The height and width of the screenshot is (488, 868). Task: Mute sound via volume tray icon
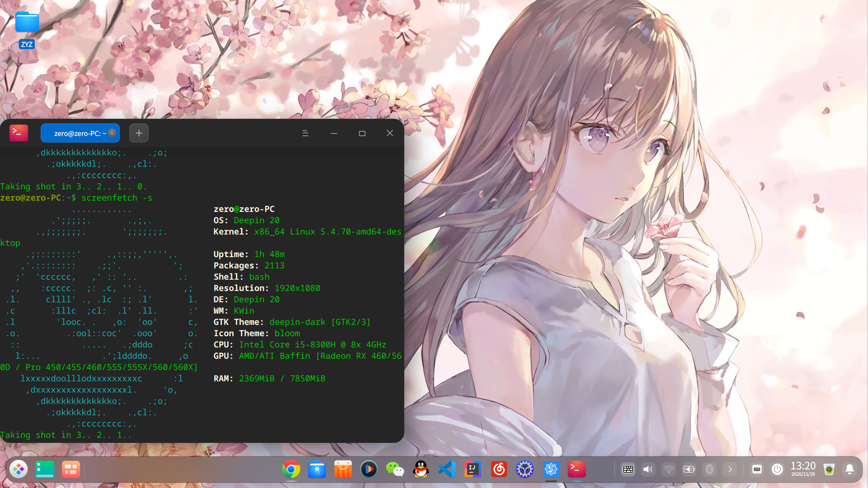pyautogui.click(x=647, y=469)
